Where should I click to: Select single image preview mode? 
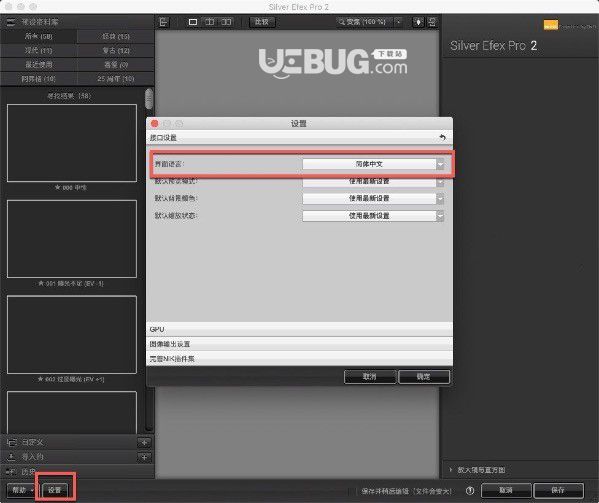193,22
